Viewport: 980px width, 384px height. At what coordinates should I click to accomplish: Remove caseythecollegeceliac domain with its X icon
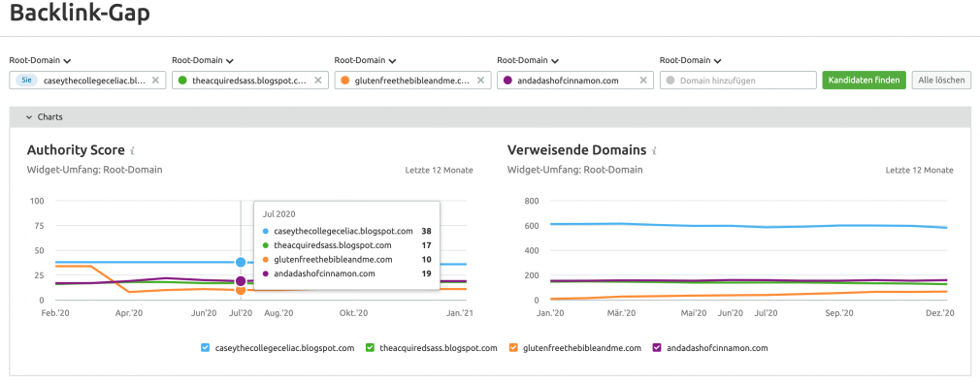pyautogui.click(x=155, y=80)
